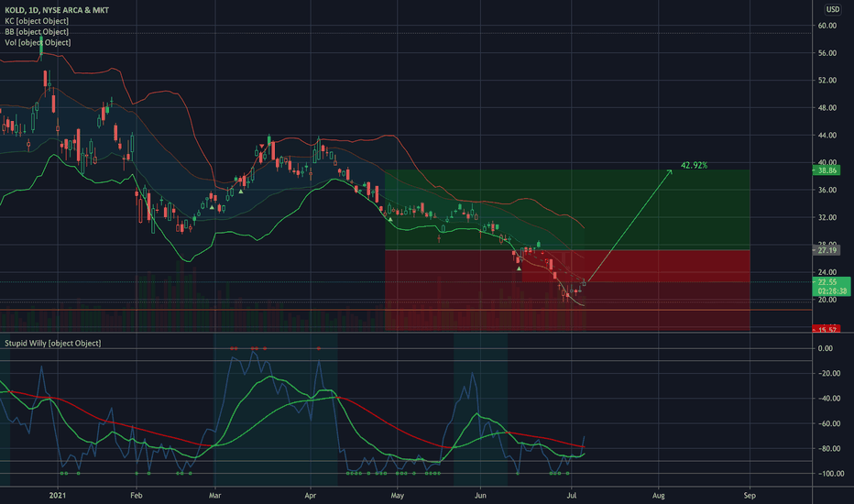Click the 32.00 price axis label
Image resolution: width=854 pixels, height=504 pixels.
(827, 217)
